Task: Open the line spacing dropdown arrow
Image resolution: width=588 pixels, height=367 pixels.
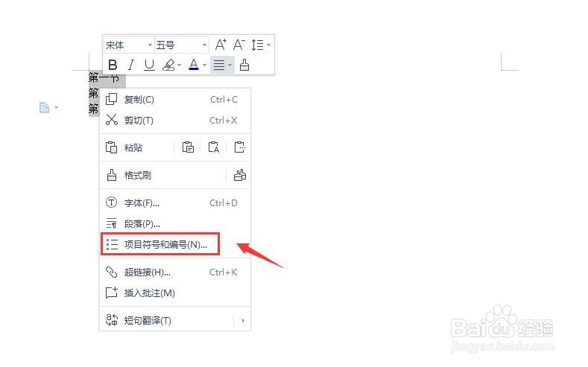Action: tap(268, 45)
